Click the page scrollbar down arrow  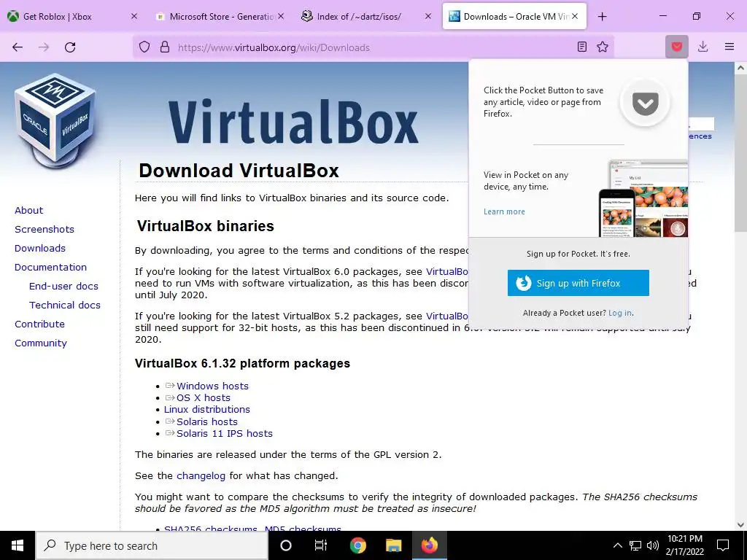point(740,525)
